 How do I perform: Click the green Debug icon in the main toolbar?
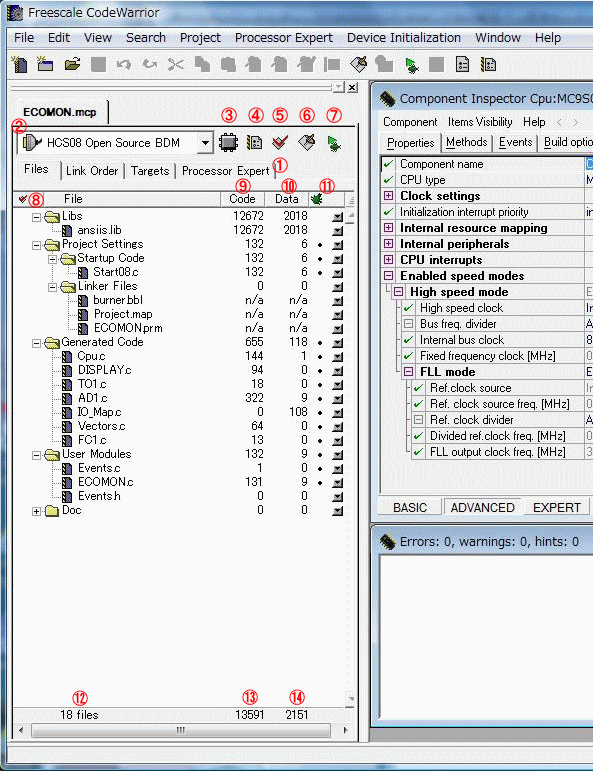(x=411, y=65)
